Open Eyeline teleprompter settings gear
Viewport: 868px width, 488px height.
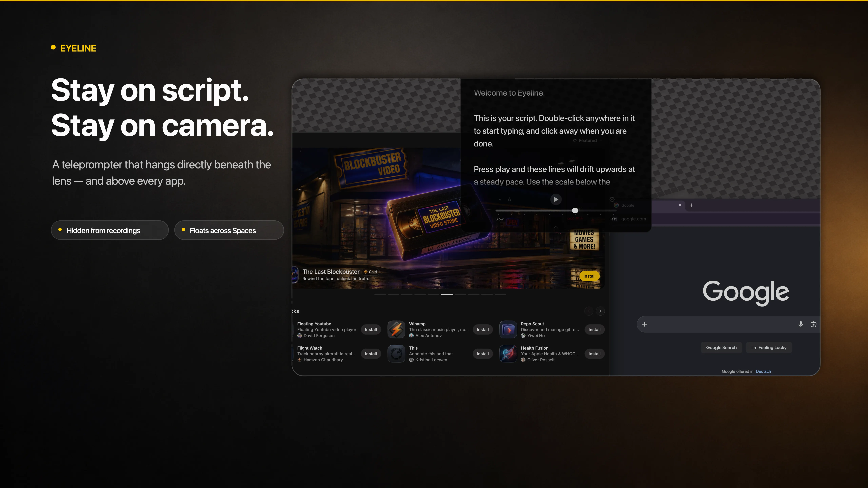[612, 199]
